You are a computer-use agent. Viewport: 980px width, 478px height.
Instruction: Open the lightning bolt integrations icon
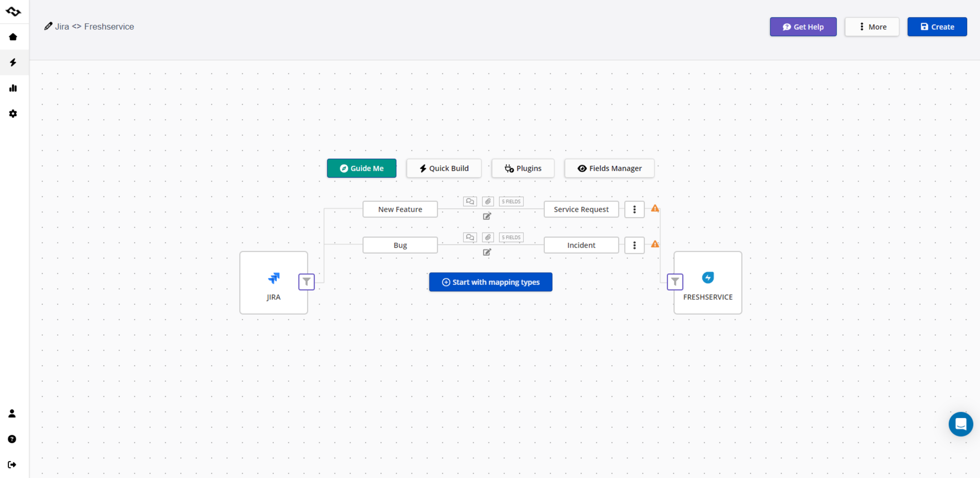[x=13, y=62]
